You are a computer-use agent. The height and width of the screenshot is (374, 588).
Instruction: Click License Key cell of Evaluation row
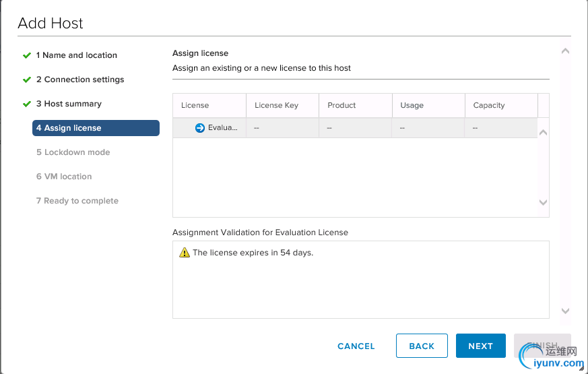pyautogui.click(x=282, y=128)
